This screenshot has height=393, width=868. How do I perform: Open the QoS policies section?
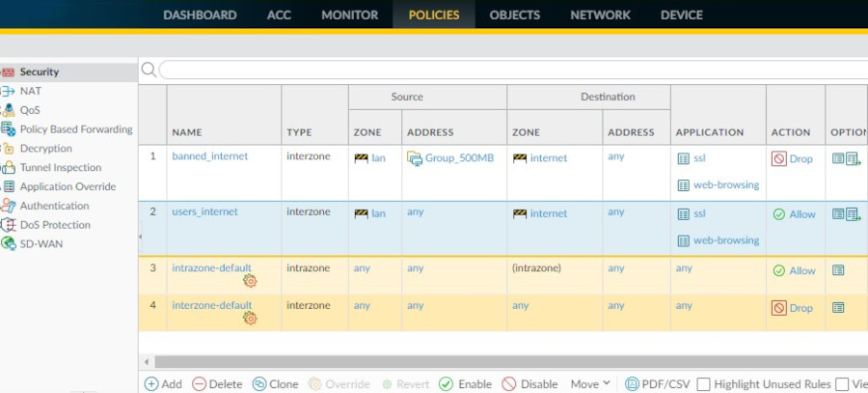(x=30, y=110)
